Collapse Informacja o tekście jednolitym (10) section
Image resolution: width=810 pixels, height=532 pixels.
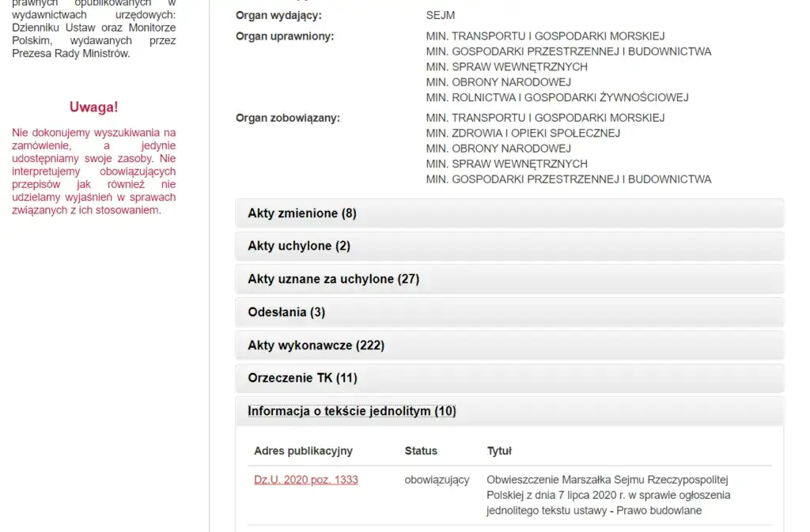(x=351, y=411)
